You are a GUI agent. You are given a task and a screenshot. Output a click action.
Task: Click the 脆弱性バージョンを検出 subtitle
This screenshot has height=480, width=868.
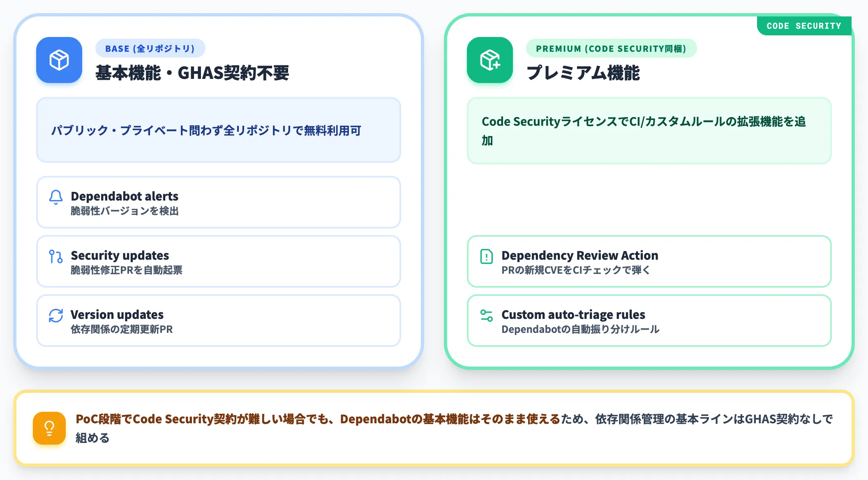[x=125, y=211]
